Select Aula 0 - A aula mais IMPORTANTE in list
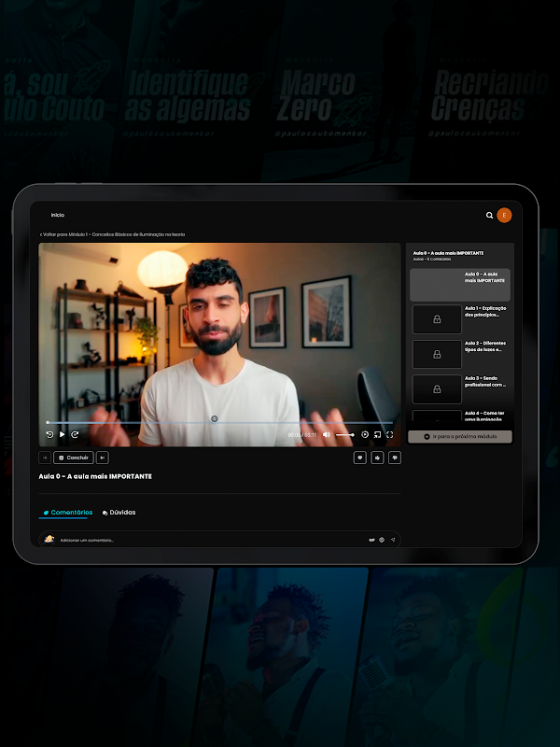 tap(460, 285)
